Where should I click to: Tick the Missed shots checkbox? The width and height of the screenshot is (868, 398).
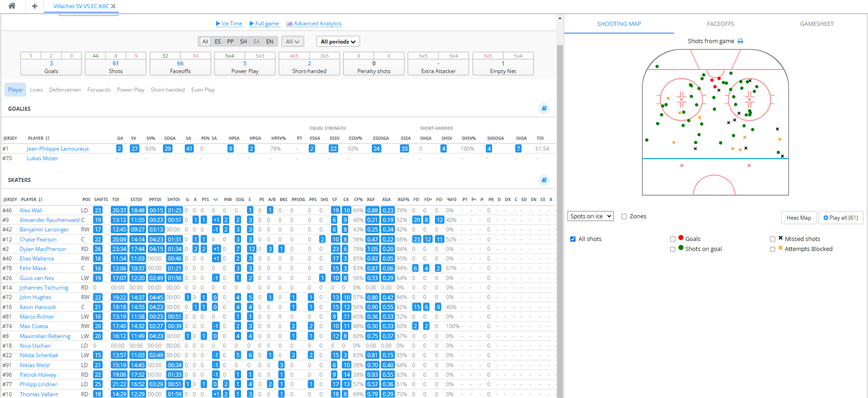773,239
